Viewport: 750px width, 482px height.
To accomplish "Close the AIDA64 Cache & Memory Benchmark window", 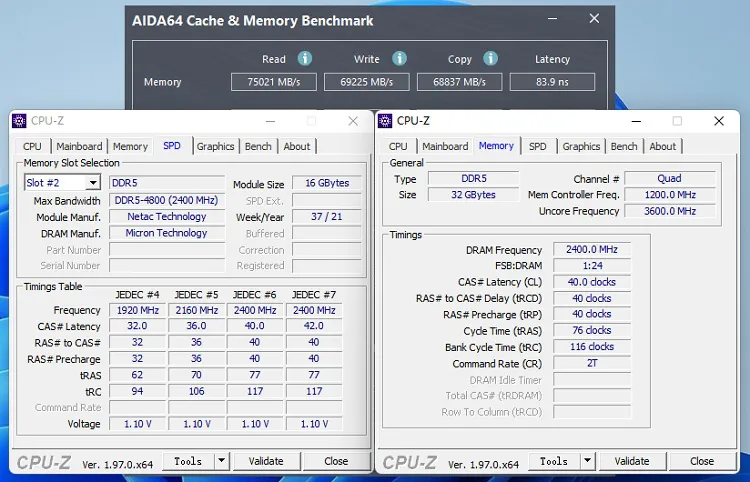I will [x=594, y=19].
